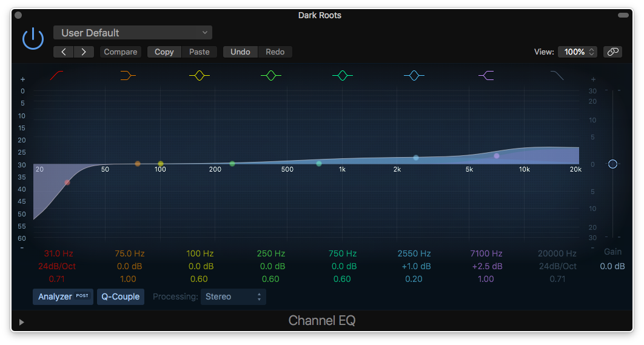The width and height of the screenshot is (644, 345).
Task: Select the green 250 Hz node on curve
Action: 232,164
